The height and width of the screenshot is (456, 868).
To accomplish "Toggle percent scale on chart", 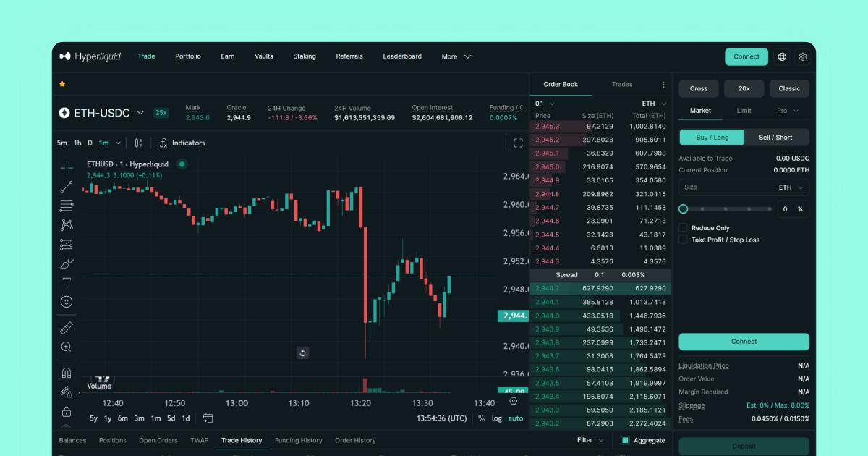I will (482, 418).
